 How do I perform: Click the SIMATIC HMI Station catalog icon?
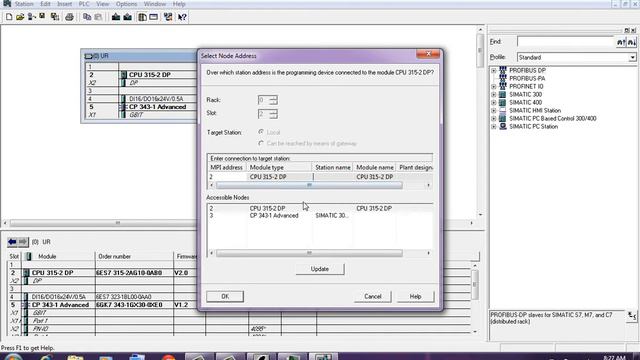(503, 110)
